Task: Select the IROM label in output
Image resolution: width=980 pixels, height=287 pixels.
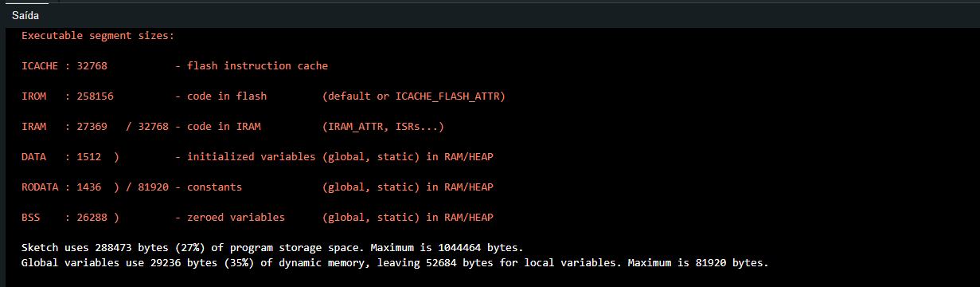Action: pos(33,96)
